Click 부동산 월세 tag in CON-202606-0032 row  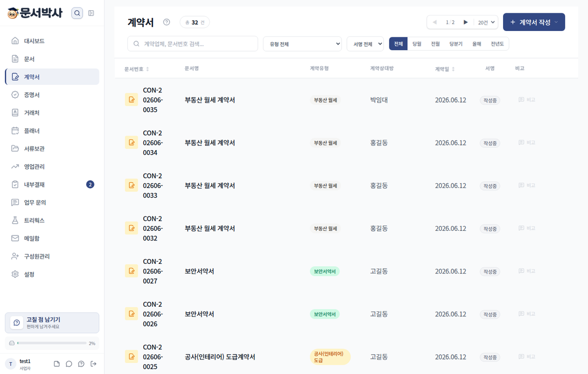pos(325,228)
